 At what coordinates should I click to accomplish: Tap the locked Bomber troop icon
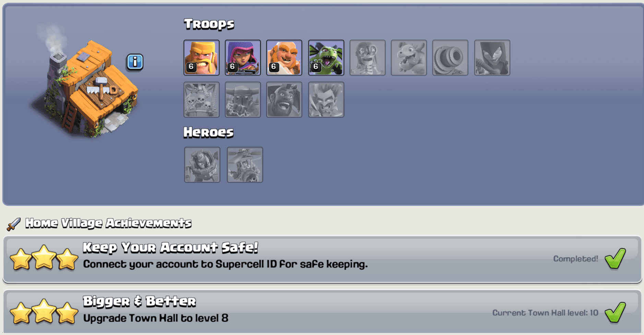coord(368,58)
